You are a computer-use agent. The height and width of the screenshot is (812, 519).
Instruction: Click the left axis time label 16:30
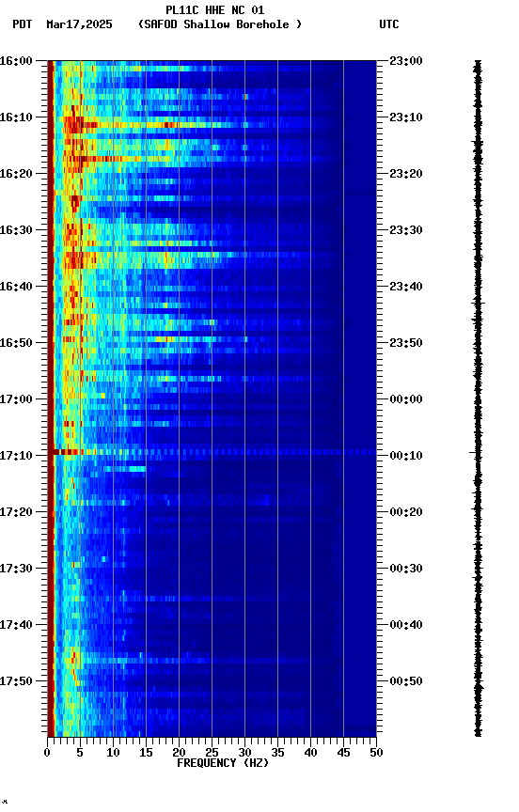click(x=16, y=230)
